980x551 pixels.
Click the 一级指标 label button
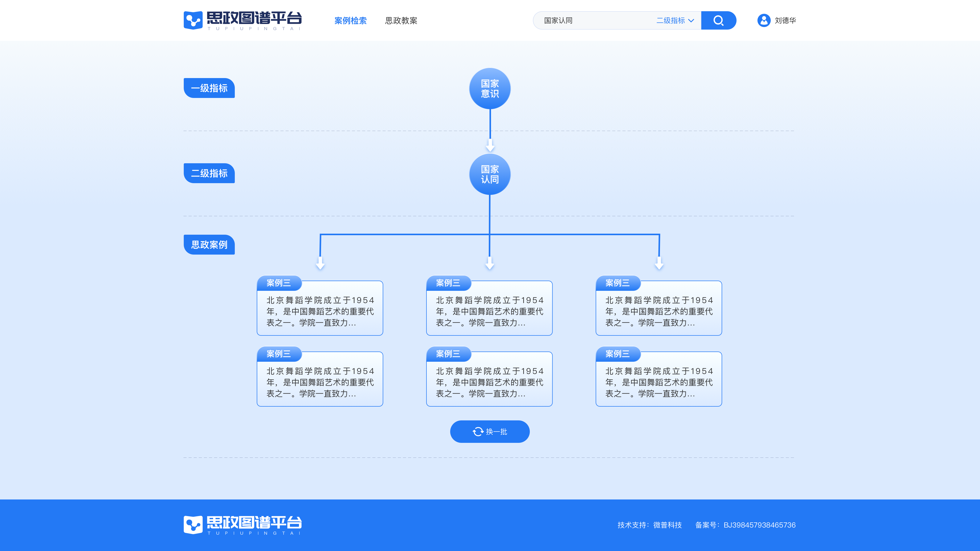click(209, 88)
